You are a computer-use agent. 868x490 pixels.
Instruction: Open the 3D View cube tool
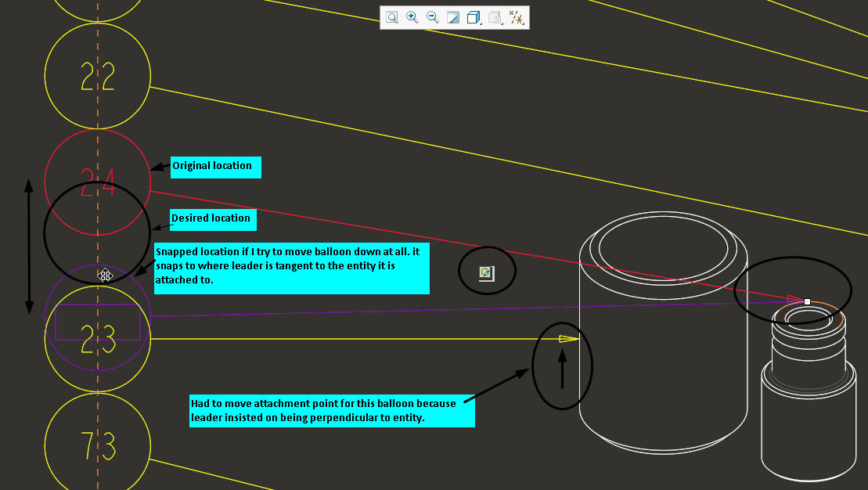tap(471, 17)
